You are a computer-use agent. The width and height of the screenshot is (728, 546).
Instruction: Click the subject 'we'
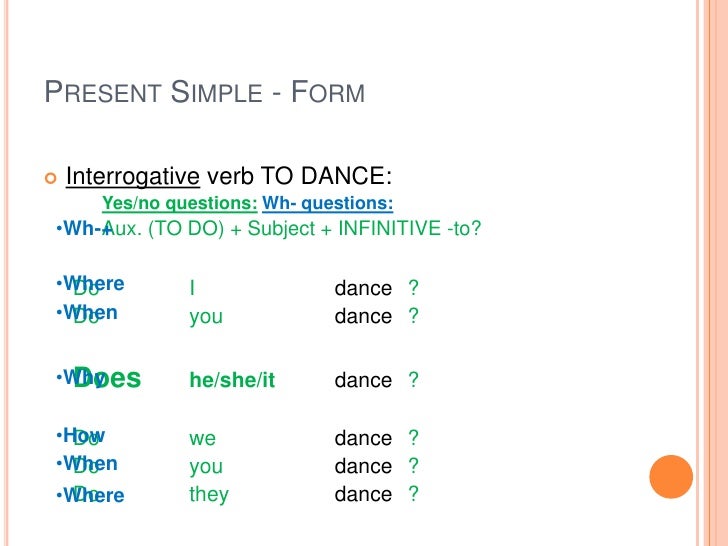[202, 438]
